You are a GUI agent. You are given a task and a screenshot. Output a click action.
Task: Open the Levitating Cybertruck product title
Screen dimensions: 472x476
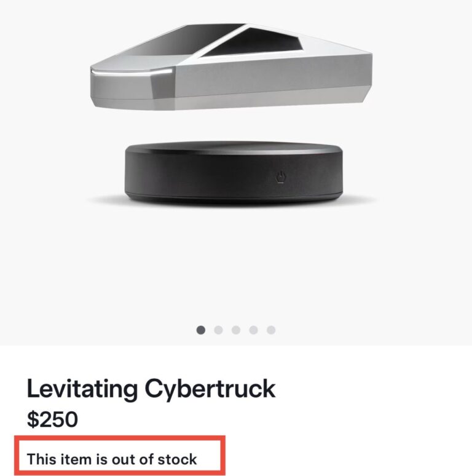click(151, 389)
